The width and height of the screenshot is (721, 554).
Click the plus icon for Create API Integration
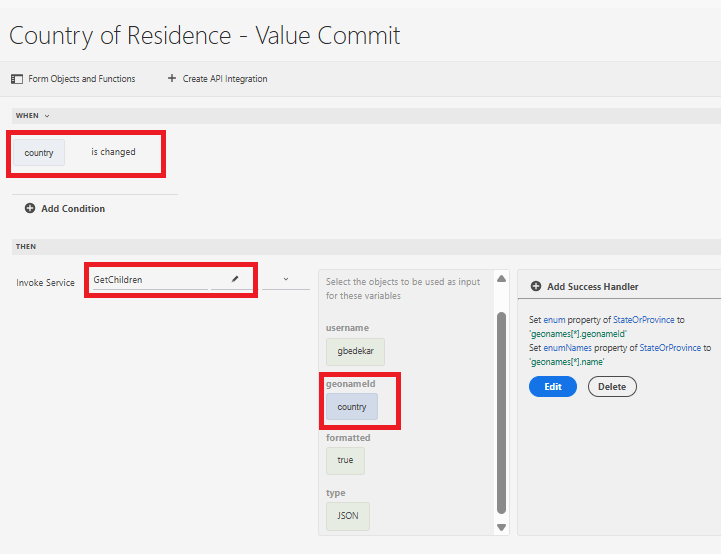point(172,79)
